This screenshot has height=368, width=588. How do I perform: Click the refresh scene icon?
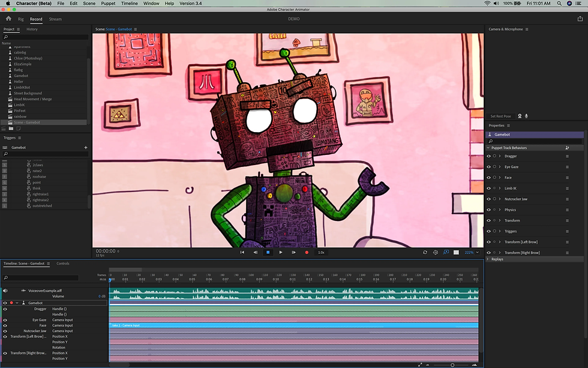[x=425, y=253]
